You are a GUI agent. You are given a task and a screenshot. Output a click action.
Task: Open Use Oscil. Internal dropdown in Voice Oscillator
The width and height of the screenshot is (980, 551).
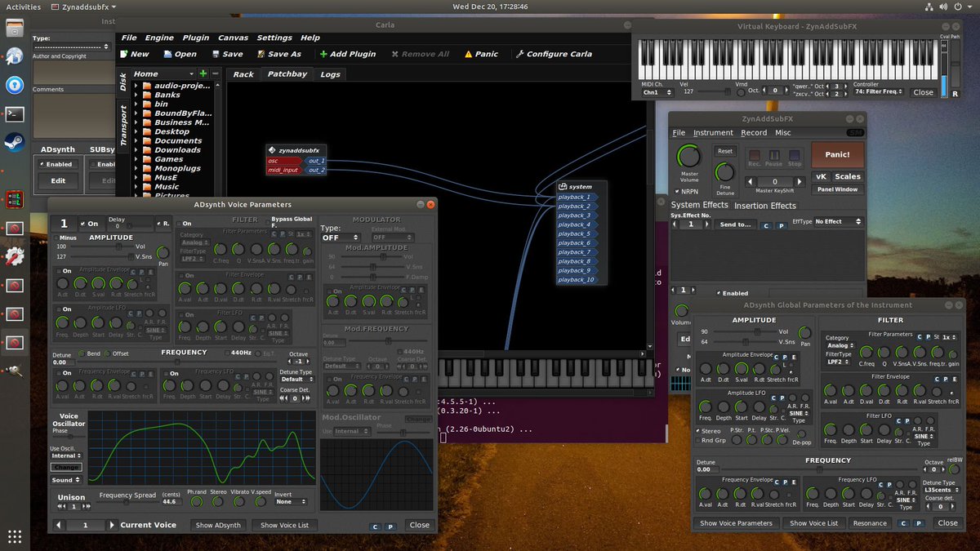(x=65, y=455)
